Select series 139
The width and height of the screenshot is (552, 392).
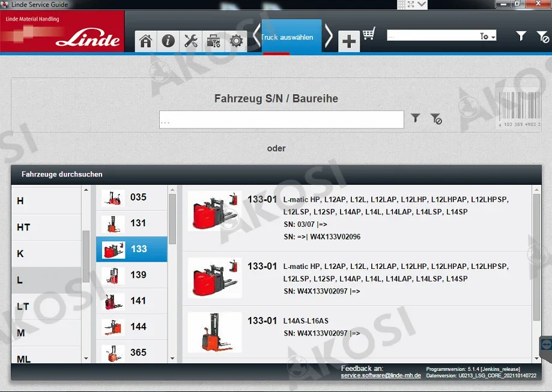click(132, 275)
